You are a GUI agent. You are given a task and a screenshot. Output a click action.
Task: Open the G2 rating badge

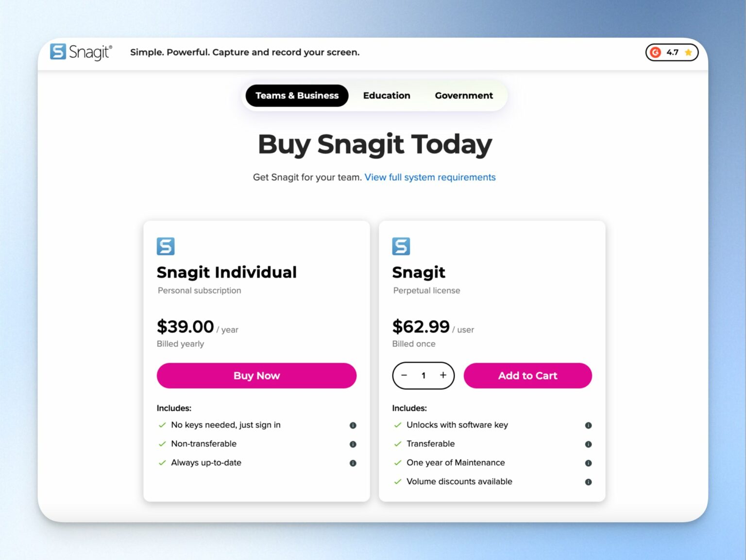[x=671, y=52]
